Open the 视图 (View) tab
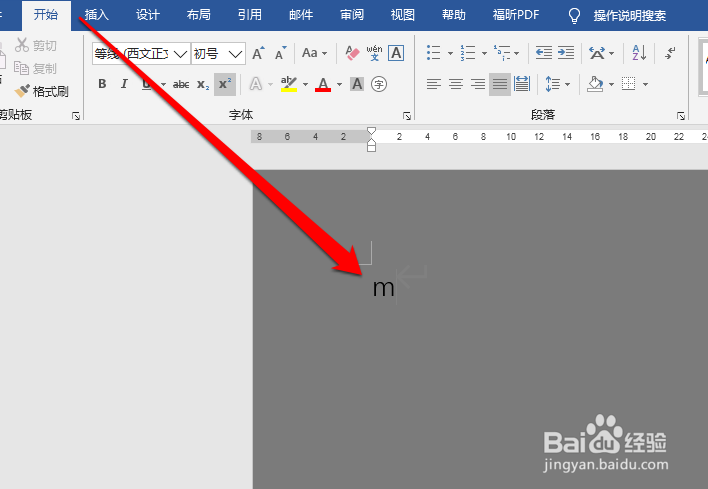The image size is (708, 489). [402, 15]
